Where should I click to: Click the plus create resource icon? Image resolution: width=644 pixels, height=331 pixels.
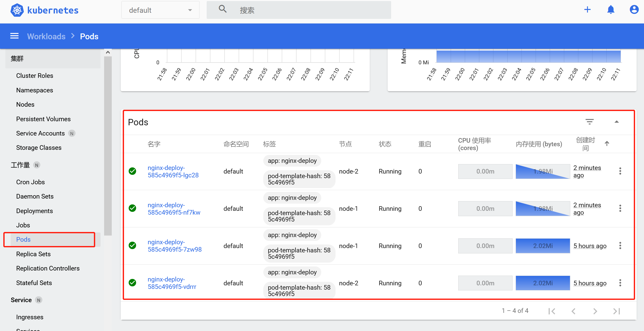(587, 10)
